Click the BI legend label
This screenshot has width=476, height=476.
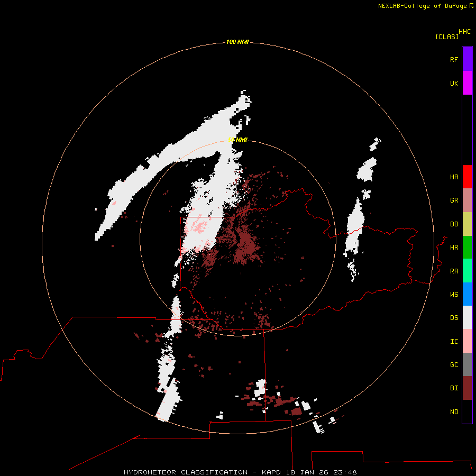click(x=454, y=388)
